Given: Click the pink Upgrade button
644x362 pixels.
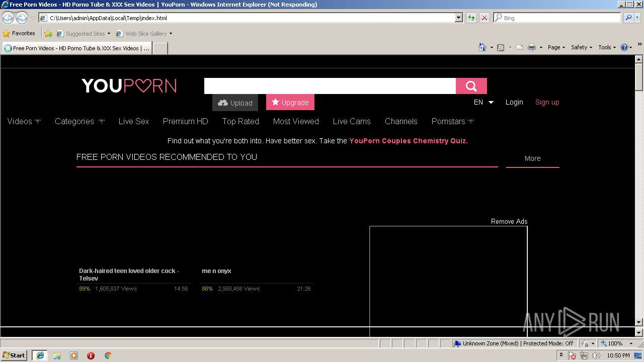Looking at the screenshot, I should 290,102.
